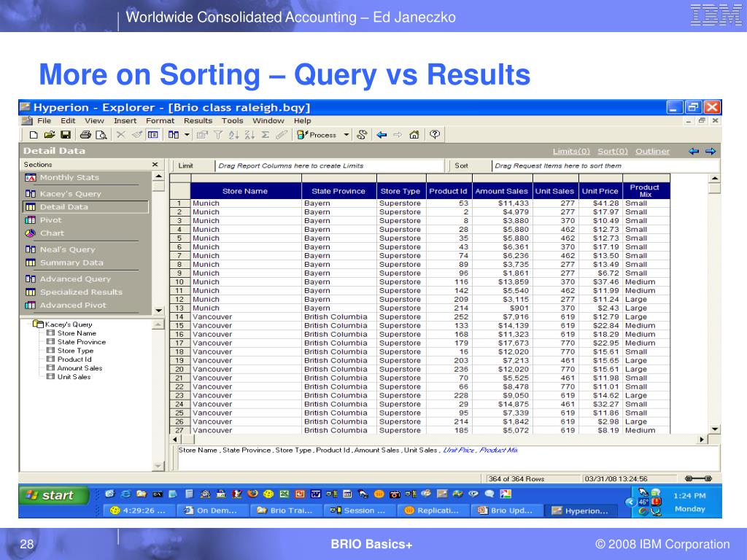Viewport: 747px width, 560px height.
Task: Open the Process dropdown arrow
Action: 347,135
